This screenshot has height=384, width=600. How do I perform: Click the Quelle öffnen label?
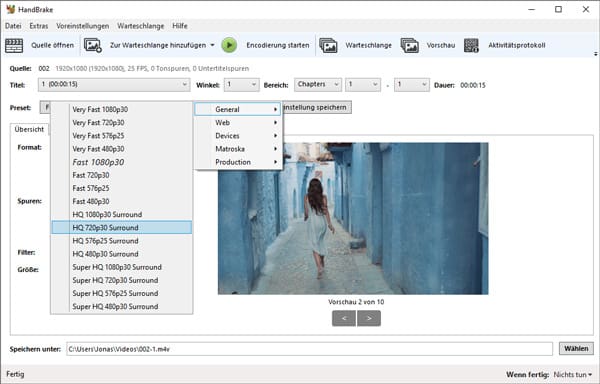[x=52, y=45]
